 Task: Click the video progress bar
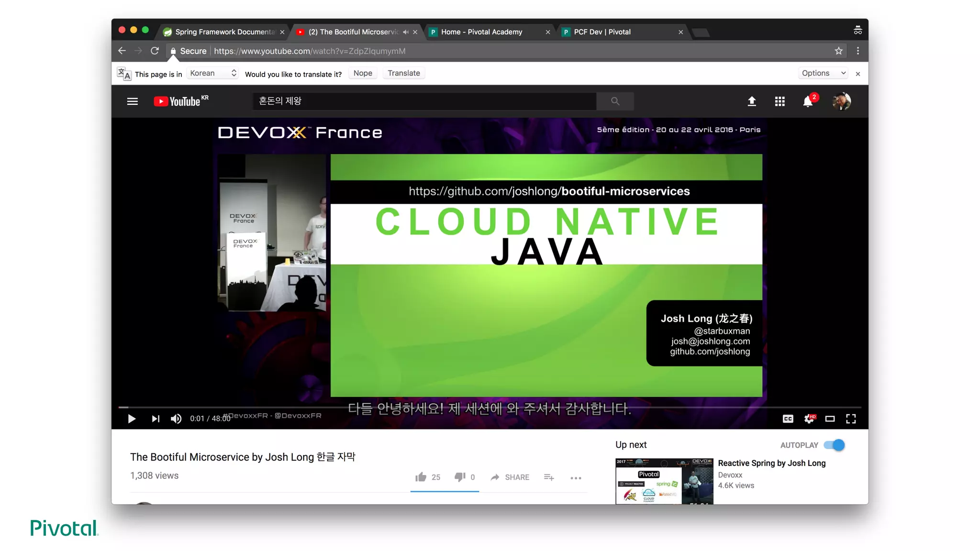(479, 407)
